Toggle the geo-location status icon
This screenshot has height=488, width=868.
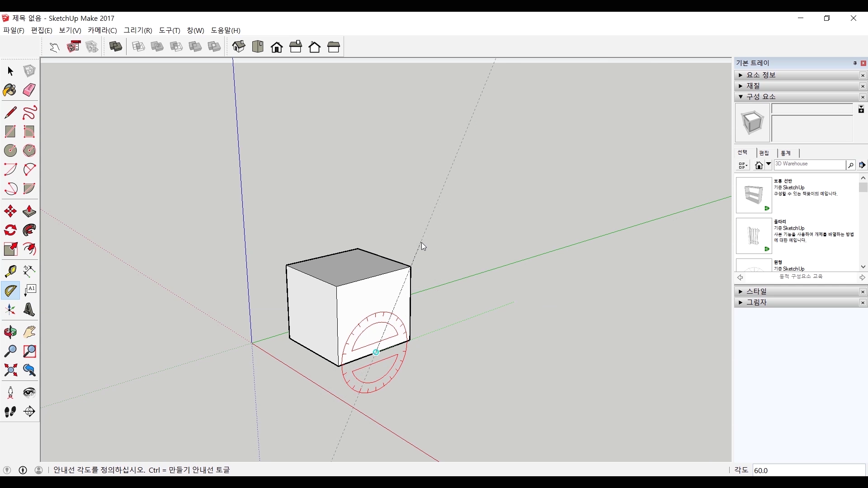coord(7,470)
